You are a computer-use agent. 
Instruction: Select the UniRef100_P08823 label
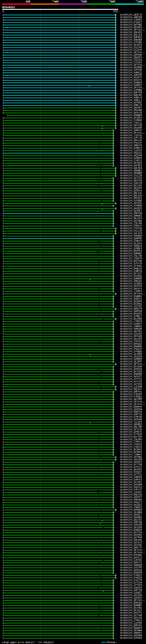click(x=131, y=575)
